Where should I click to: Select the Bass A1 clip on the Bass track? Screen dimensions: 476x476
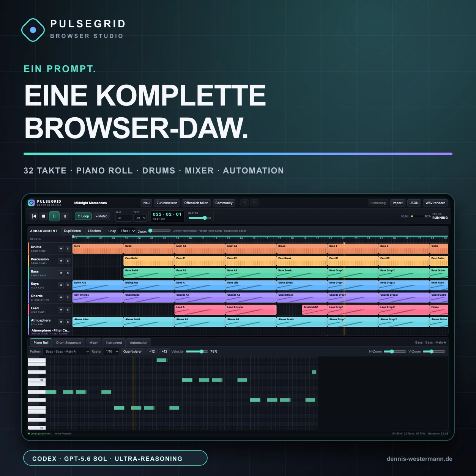200,273
